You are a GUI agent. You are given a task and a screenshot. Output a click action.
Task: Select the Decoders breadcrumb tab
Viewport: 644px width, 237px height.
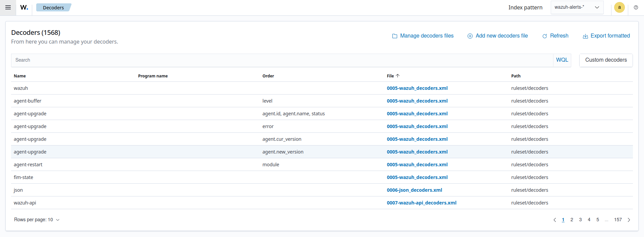(x=53, y=7)
